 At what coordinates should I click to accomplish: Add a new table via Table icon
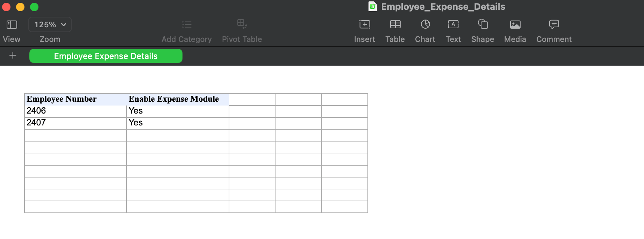coord(395,24)
